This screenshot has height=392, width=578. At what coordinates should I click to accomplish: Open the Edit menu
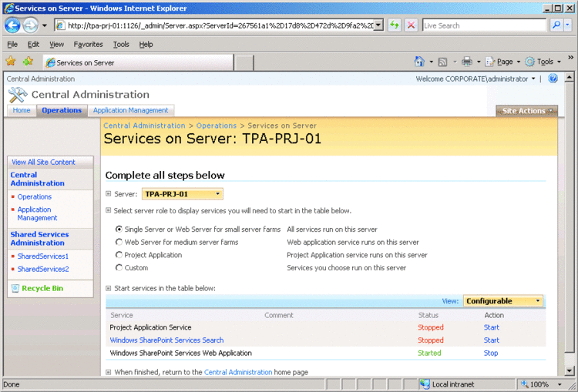point(33,44)
